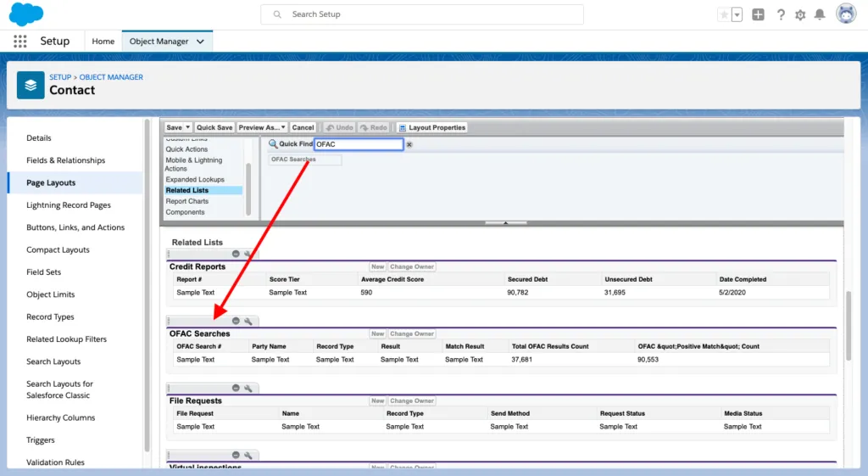Image resolution: width=868 pixels, height=476 pixels.
Task: Click the OBJECT MANAGER breadcrumb link
Action: pos(111,77)
